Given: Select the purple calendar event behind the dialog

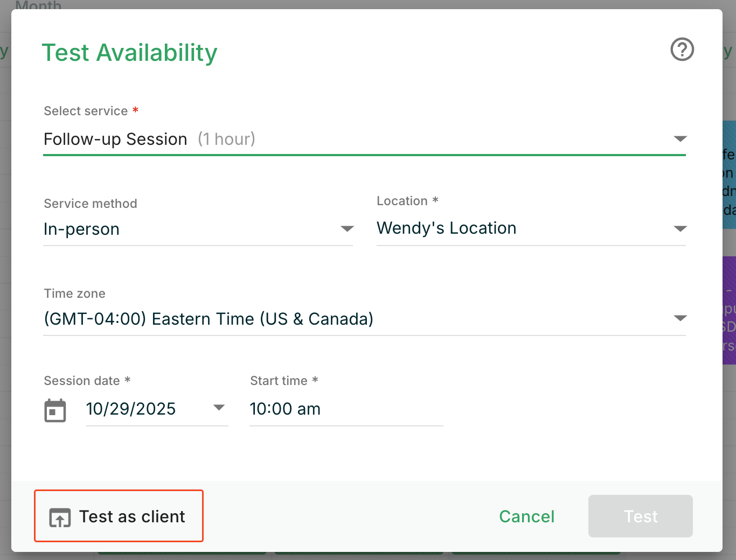Looking at the screenshot, I should [730, 310].
